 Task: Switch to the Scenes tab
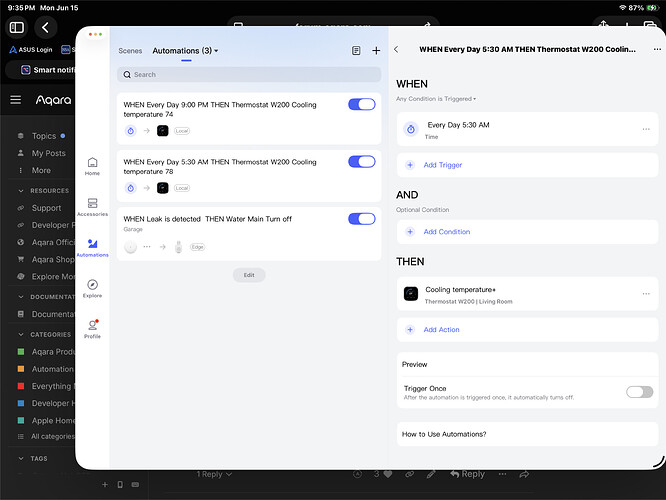(x=130, y=51)
